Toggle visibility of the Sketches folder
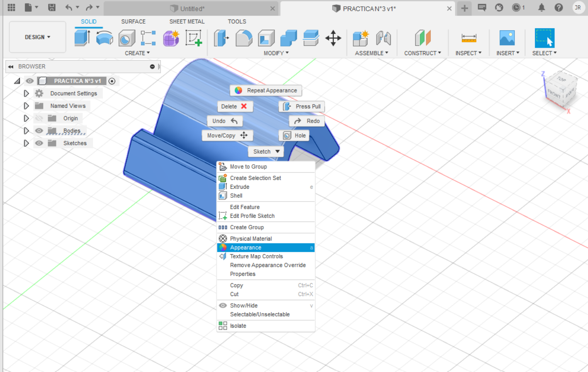 click(39, 143)
